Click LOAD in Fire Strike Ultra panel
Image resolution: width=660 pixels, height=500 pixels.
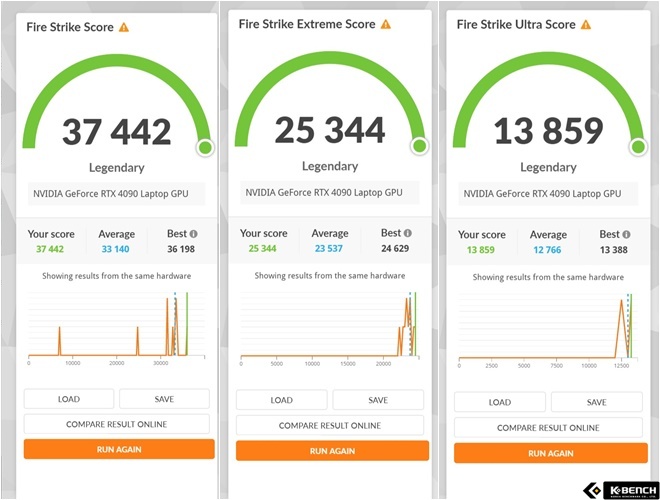point(500,402)
